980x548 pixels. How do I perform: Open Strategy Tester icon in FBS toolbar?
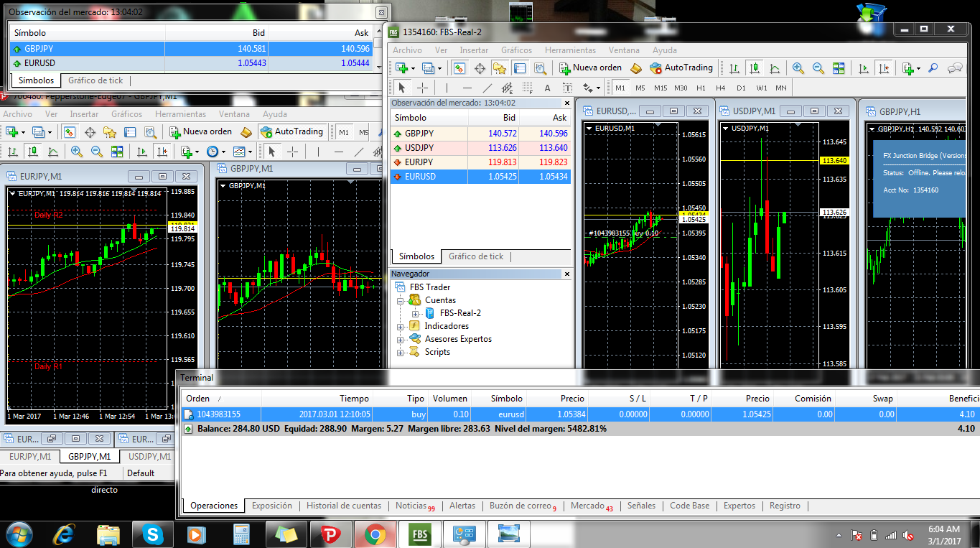click(540, 68)
